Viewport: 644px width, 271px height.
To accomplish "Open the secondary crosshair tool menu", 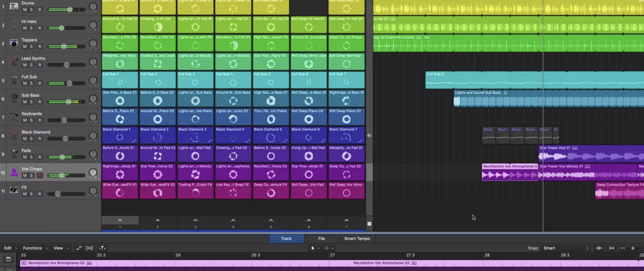I will click(x=329, y=248).
